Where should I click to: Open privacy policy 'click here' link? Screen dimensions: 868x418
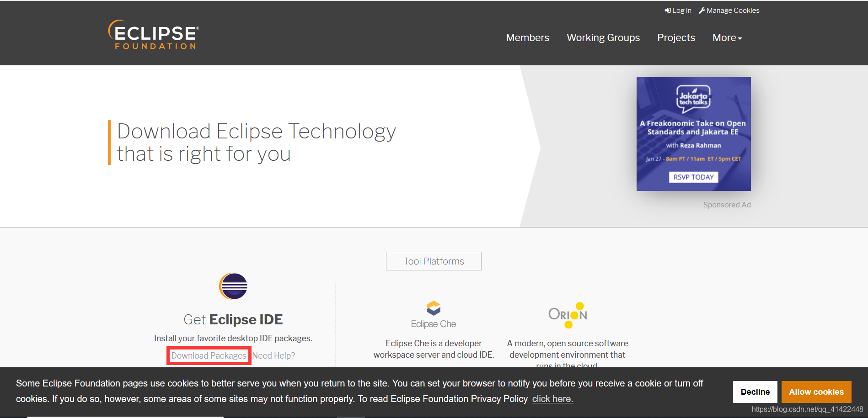point(552,399)
